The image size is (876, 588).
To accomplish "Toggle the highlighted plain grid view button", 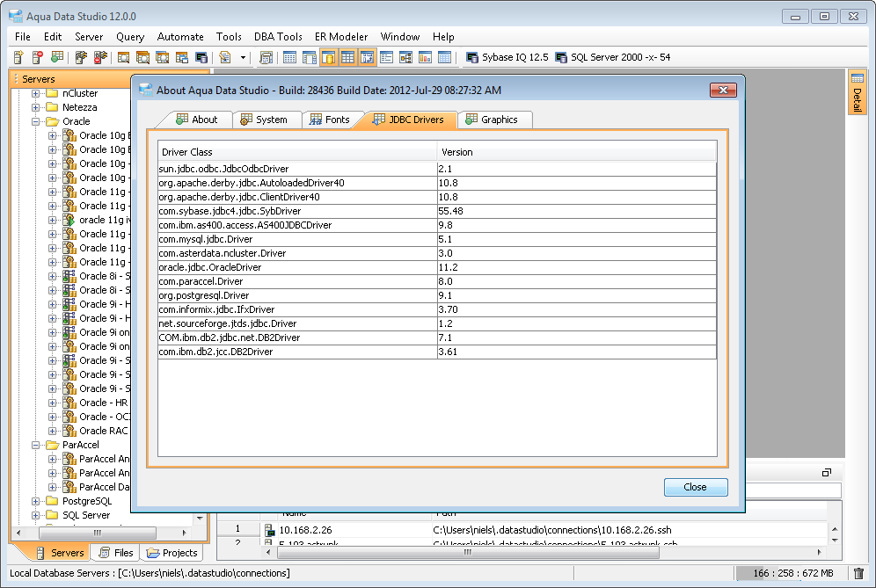I will tap(347, 57).
